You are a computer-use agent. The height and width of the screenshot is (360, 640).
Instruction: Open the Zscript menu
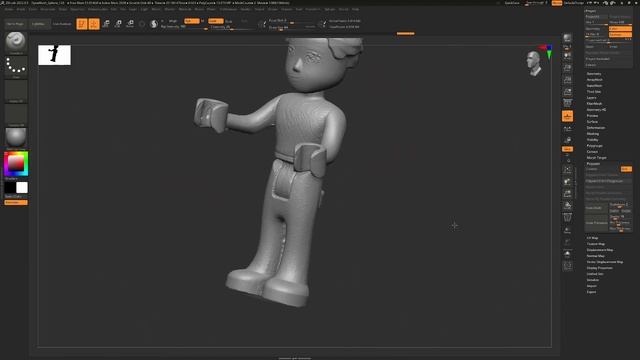(x=344, y=9)
